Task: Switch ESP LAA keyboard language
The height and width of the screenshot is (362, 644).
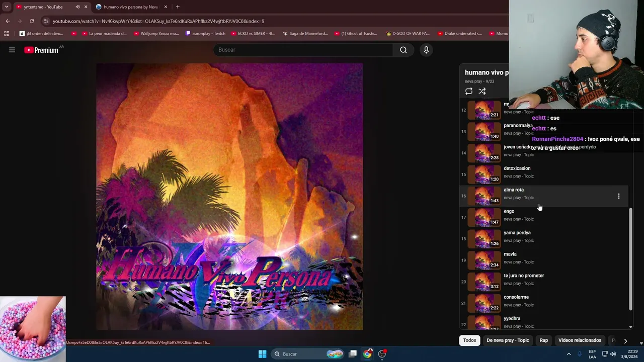Action: coord(592,354)
